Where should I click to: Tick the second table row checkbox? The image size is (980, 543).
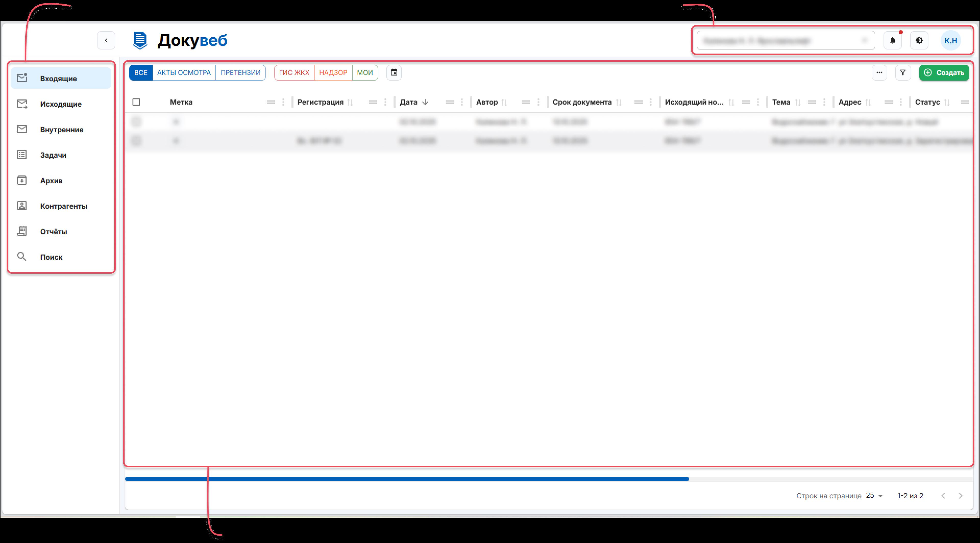(136, 141)
